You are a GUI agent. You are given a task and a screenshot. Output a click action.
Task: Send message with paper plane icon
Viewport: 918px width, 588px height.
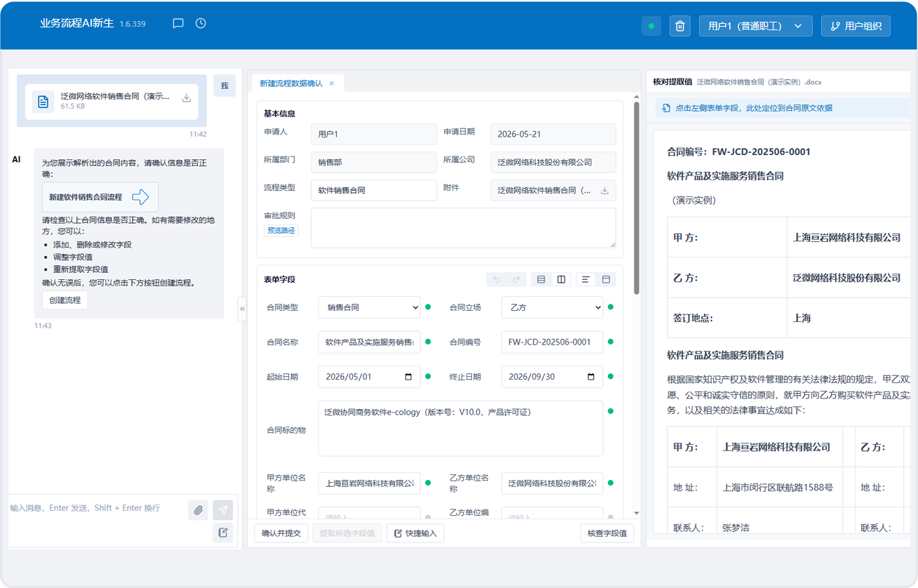click(x=223, y=510)
